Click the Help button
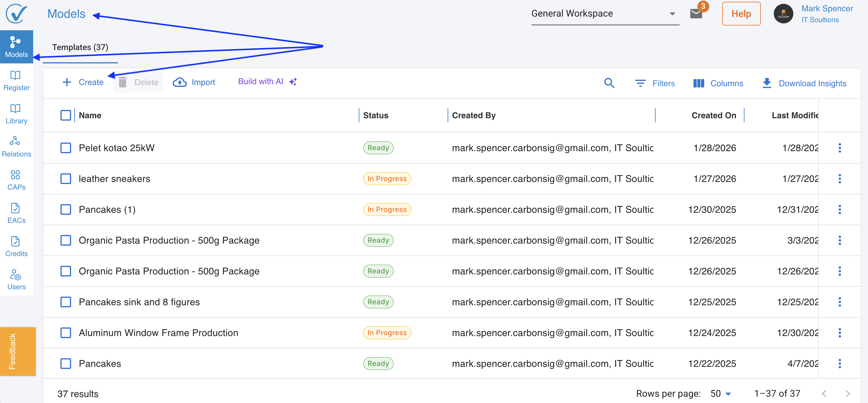Viewport: 868px width, 403px height. click(x=741, y=14)
